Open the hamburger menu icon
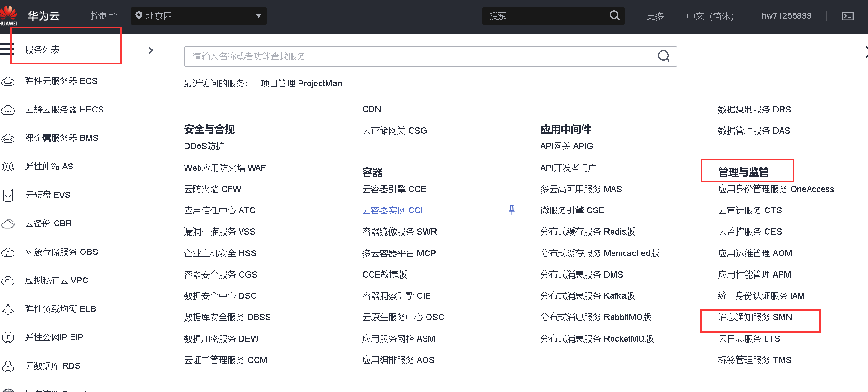The image size is (868, 392). tap(7, 49)
